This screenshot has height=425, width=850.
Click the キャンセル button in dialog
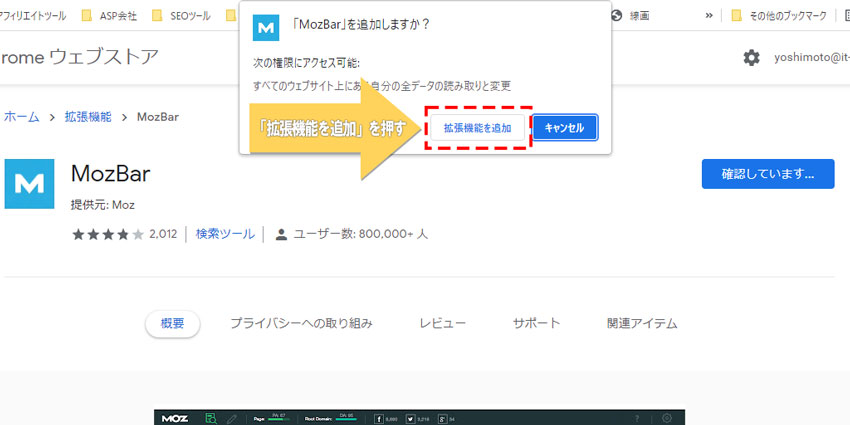564,128
